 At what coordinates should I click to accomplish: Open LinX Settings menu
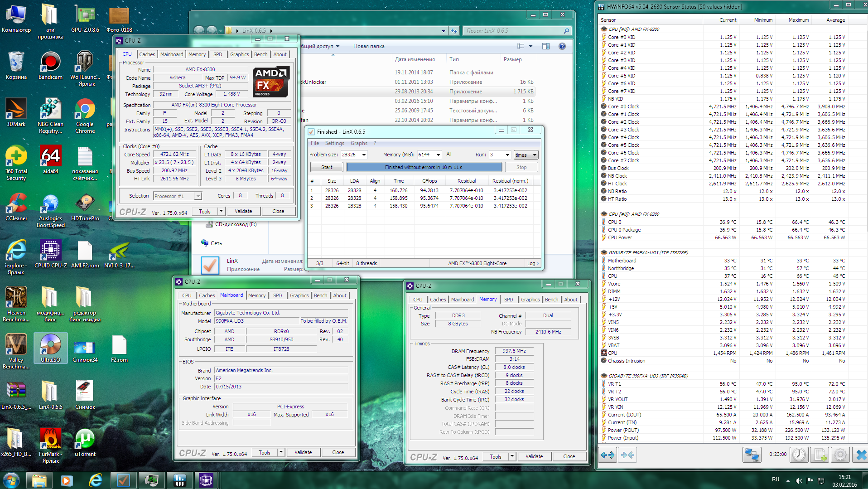[x=334, y=143]
